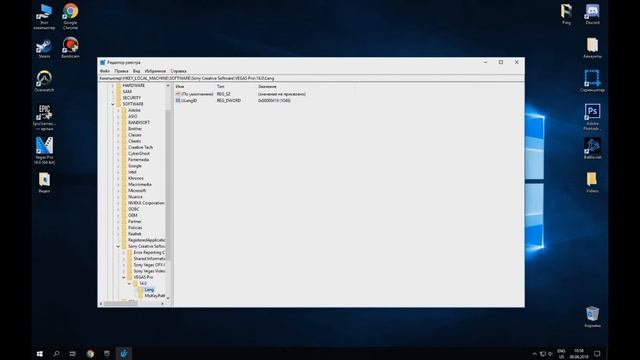Image resolution: width=640 pixels, height=360 pixels.
Task: Open Epic Games Launcher shortcut
Action: [x=44, y=117]
